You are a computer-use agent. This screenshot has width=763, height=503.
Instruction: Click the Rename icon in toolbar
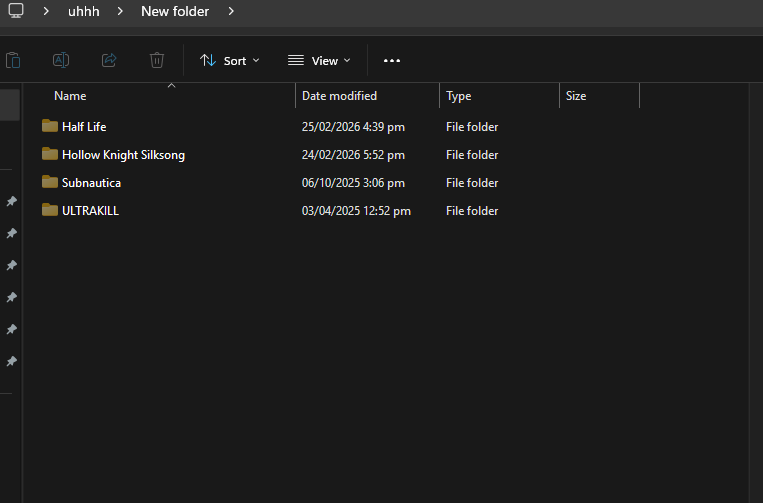tap(60, 60)
